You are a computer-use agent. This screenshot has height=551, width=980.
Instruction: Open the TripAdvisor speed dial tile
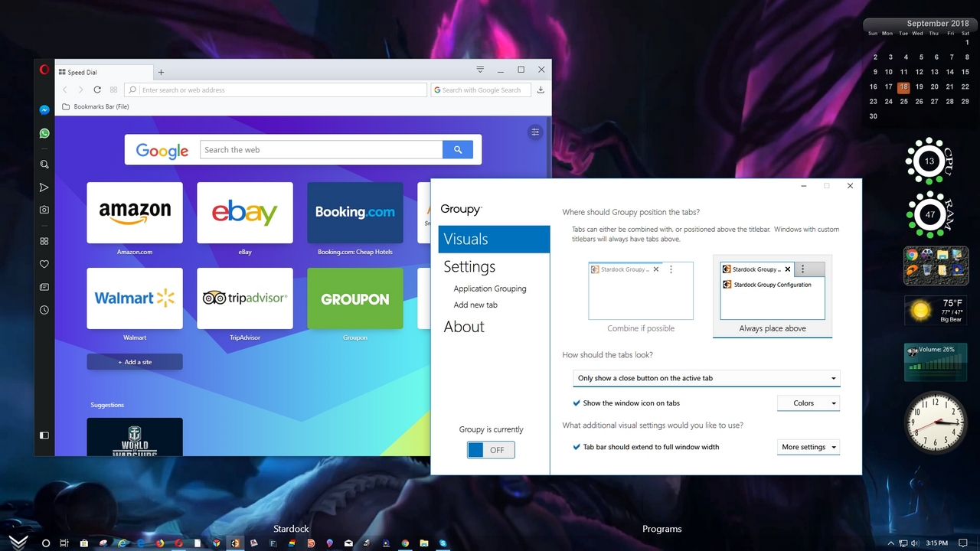tap(245, 298)
